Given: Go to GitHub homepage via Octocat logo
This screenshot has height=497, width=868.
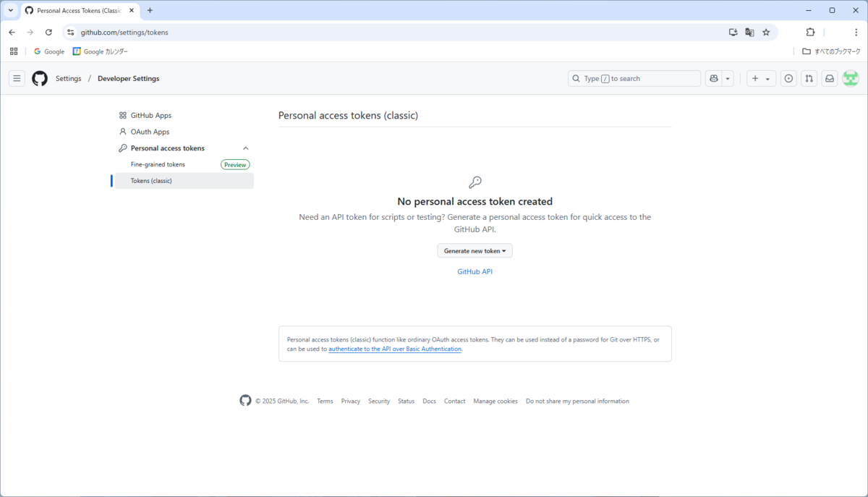Looking at the screenshot, I should (x=40, y=78).
